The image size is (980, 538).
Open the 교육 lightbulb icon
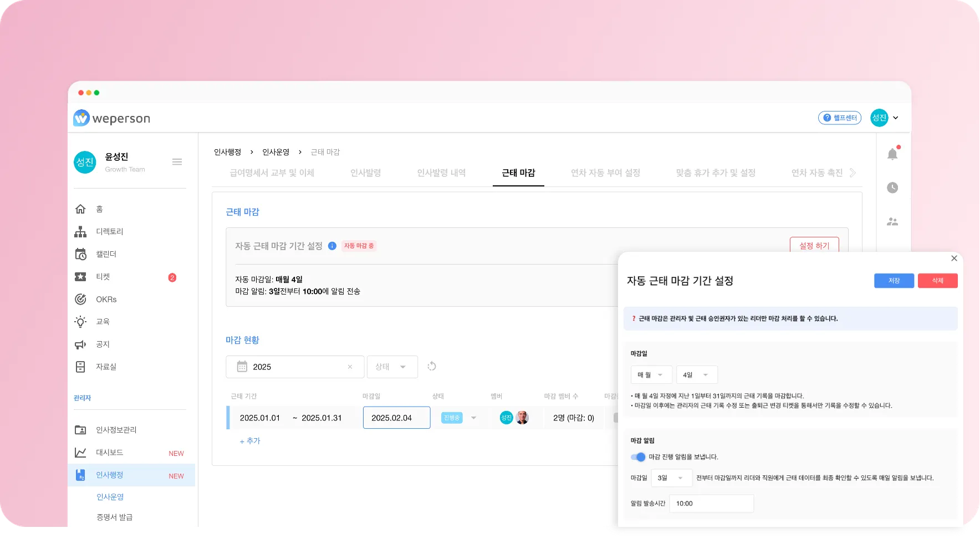[80, 322]
